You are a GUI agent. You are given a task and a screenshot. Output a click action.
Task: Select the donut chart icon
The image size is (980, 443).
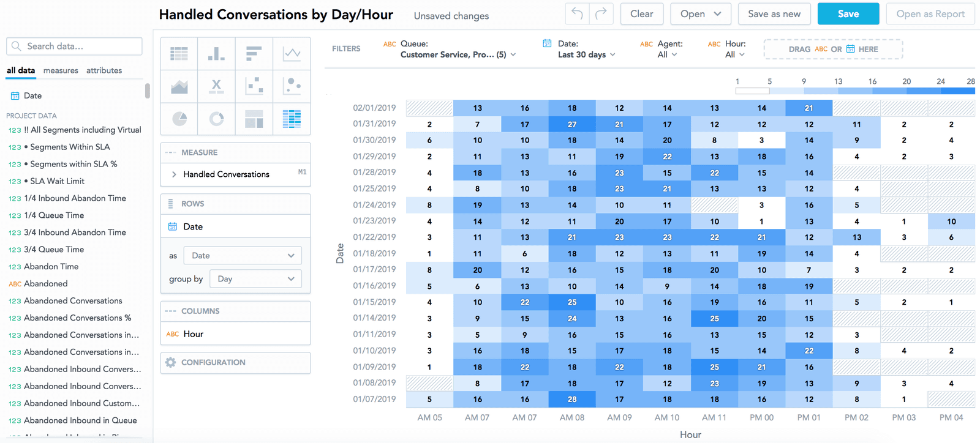pos(216,119)
